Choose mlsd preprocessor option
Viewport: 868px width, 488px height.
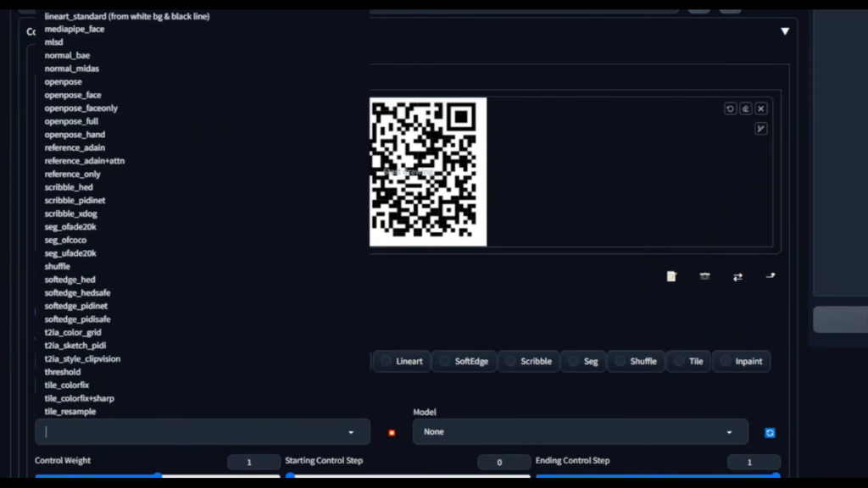click(x=53, y=42)
